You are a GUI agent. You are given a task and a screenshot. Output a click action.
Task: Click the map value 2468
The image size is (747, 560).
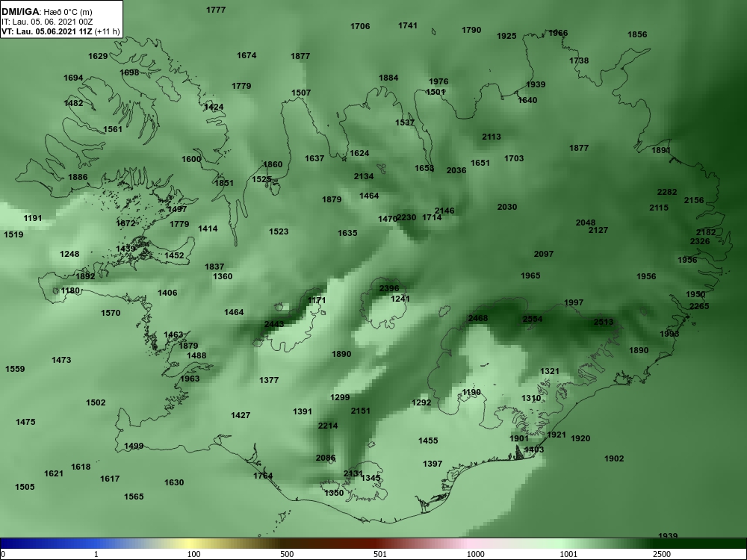coord(478,318)
